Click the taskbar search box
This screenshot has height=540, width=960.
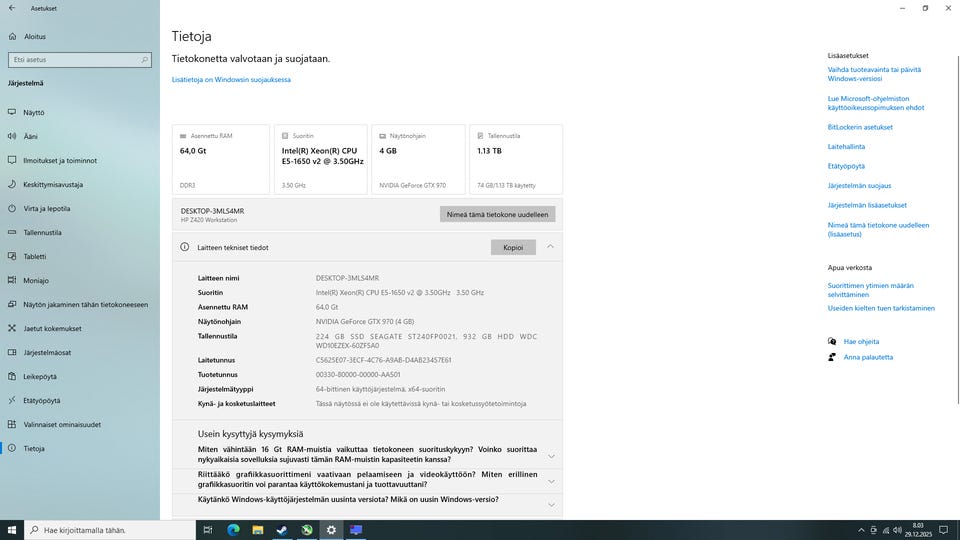pyautogui.click(x=110, y=530)
